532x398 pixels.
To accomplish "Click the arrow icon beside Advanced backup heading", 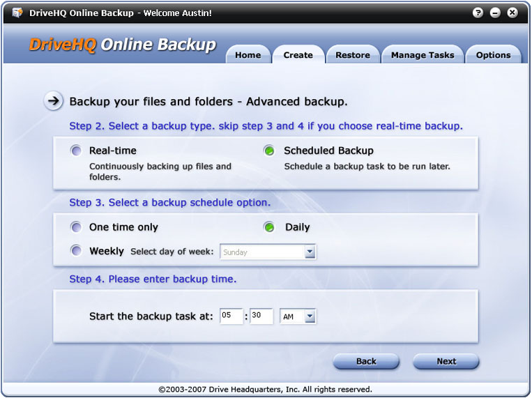I will pyautogui.click(x=53, y=101).
